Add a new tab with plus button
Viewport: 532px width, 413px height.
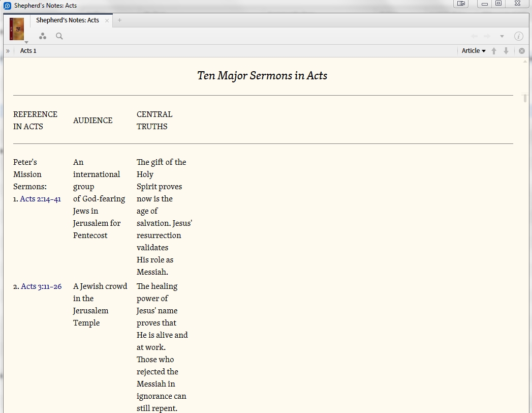[x=119, y=20]
